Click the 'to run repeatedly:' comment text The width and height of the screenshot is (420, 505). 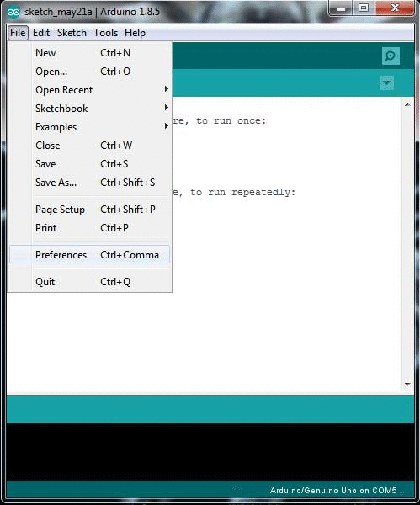(242, 193)
